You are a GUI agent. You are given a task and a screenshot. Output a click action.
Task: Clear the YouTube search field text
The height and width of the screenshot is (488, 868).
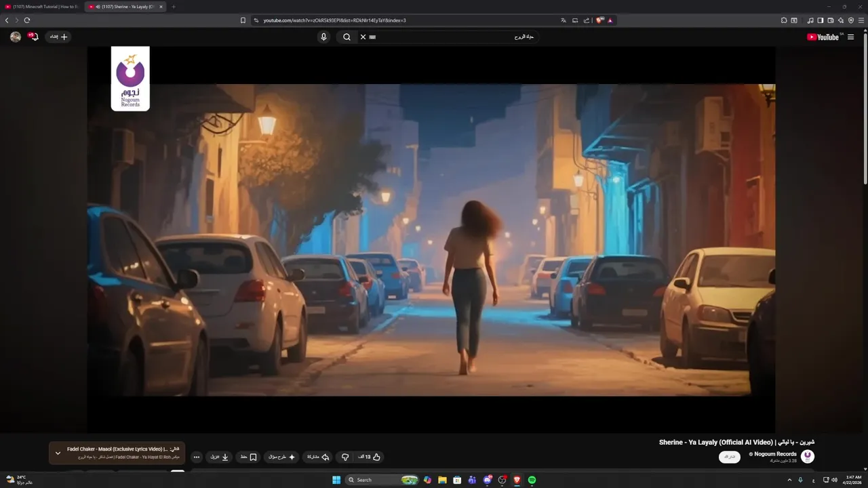point(363,37)
